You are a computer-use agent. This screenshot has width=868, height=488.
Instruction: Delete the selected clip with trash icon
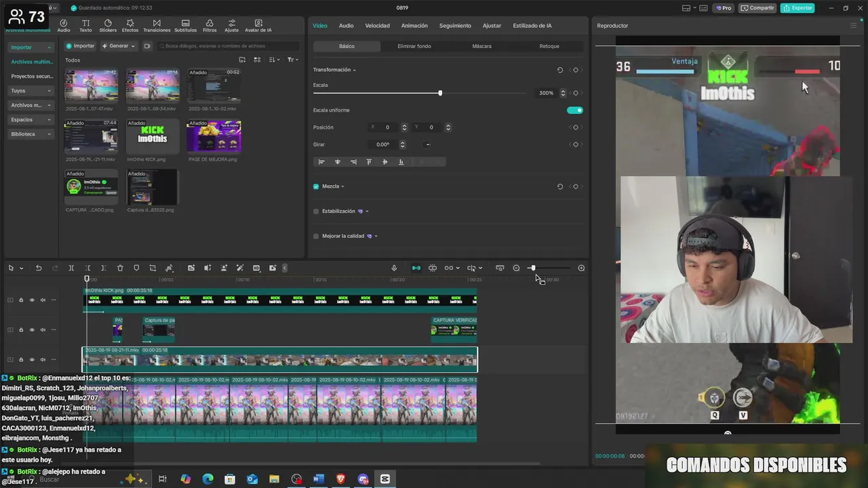(x=120, y=268)
